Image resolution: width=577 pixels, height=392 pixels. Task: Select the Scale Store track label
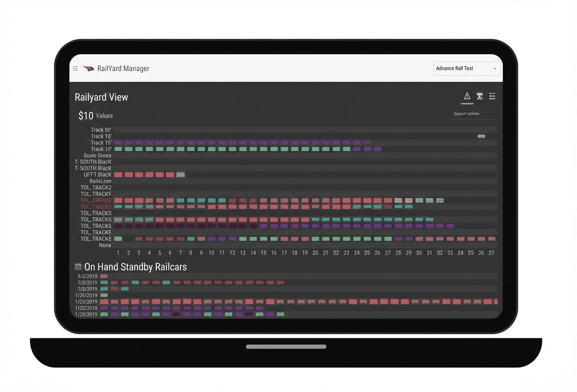click(x=97, y=156)
